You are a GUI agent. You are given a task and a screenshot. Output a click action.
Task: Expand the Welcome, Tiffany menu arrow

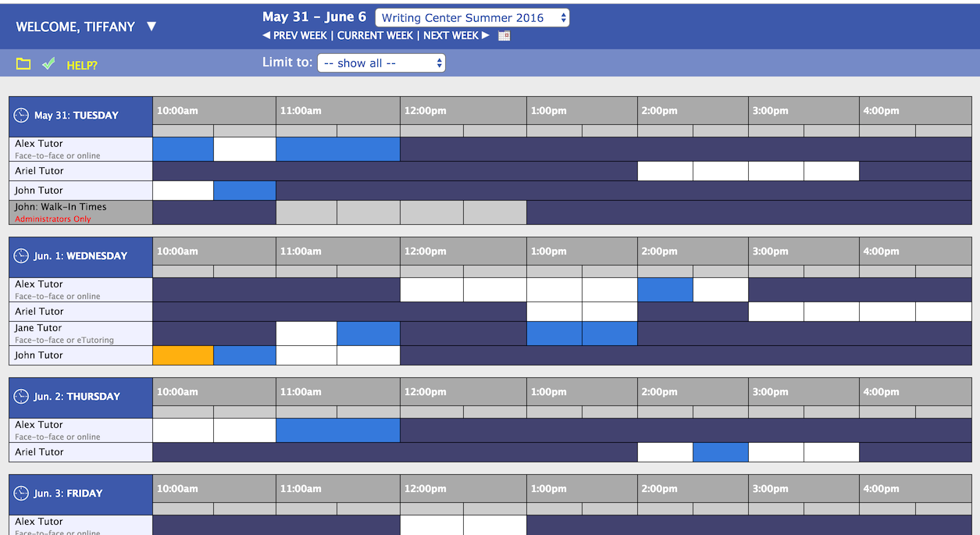coord(151,27)
